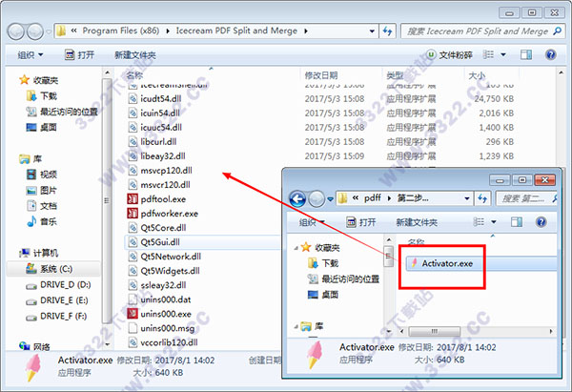This screenshot has height=392, width=572.
Task: Click 打开 in the pdff window toolbar
Action: [x=361, y=222]
